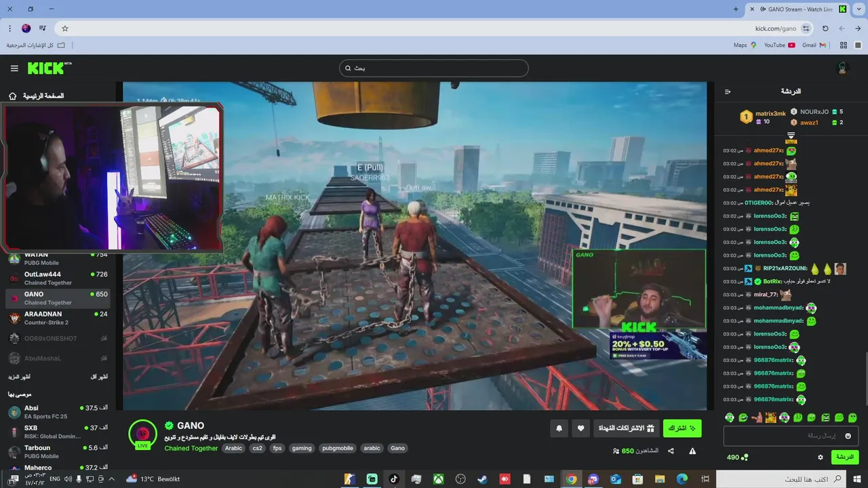This screenshot has height=488, width=868.
Task: Open AbuMashaL offline channel
Action: pyautogui.click(x=58, y=358)
